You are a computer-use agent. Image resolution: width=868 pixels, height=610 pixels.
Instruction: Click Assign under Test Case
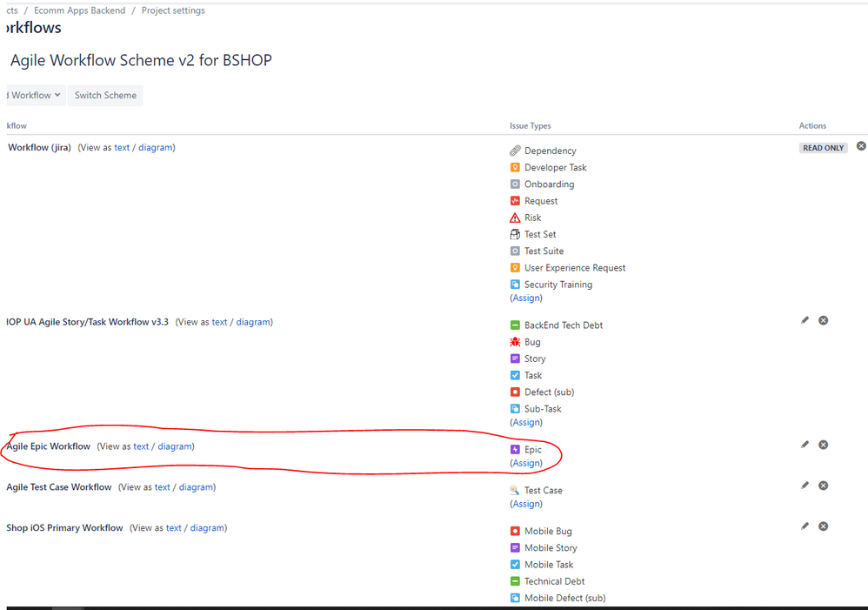tap(526, 504)
